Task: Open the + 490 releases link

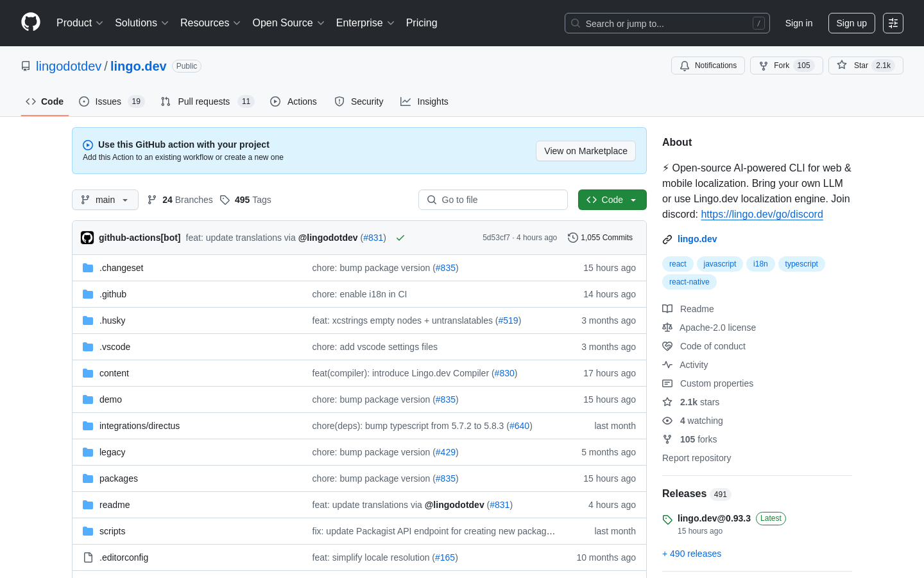Action: (692, 554)
